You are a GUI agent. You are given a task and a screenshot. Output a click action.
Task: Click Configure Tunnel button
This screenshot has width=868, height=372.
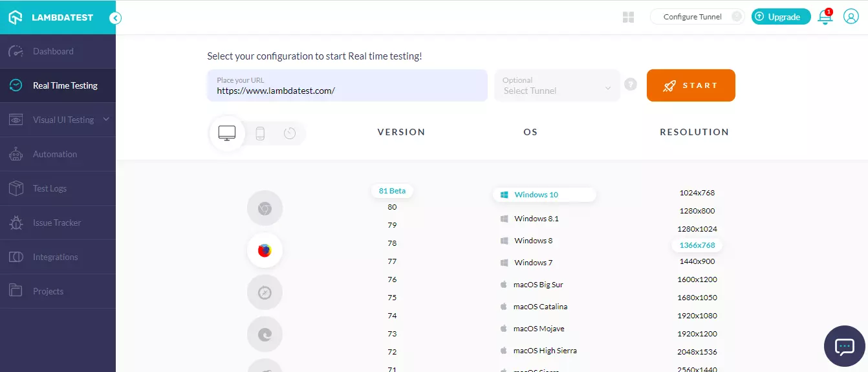pos(697,17)
